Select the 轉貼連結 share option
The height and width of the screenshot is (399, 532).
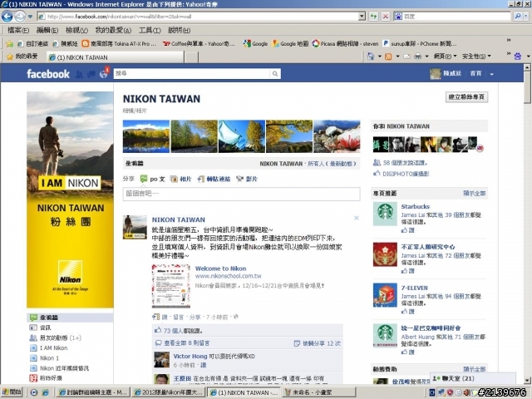tap(214, 179)
